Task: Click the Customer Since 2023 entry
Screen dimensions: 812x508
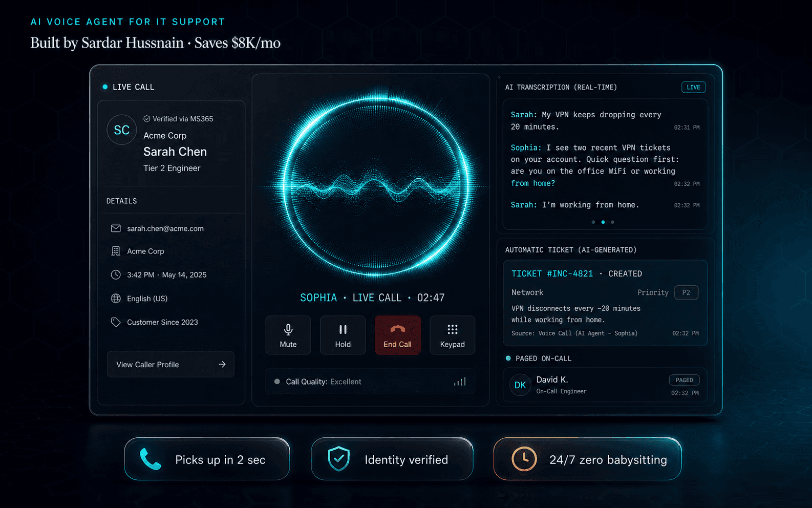Action: [162, 322]
